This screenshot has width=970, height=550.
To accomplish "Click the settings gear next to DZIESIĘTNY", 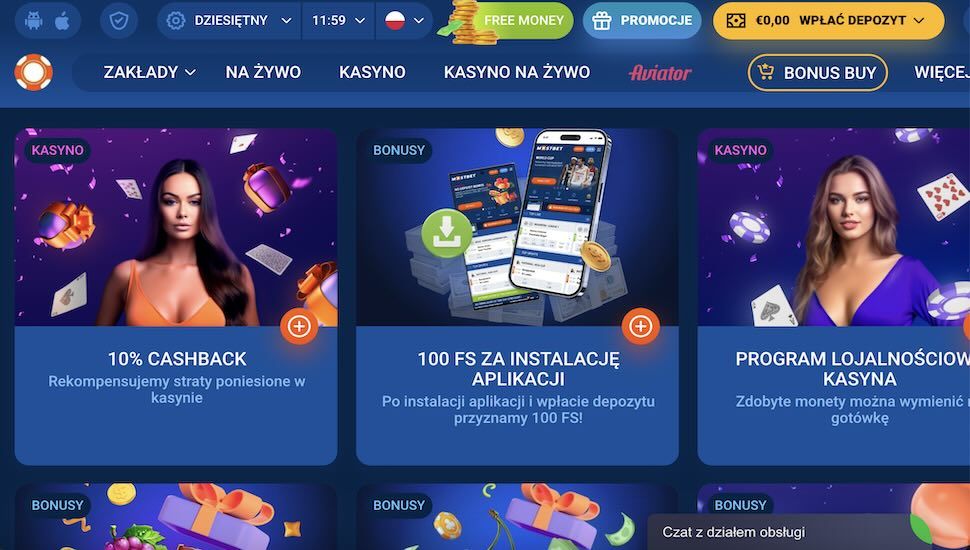I will click(176, 20).
